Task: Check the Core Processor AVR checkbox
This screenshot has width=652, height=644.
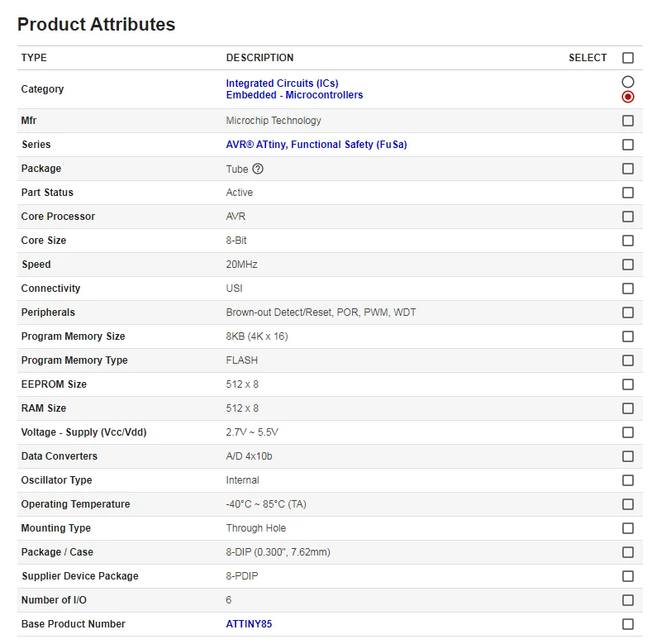Action: [628, 217]
